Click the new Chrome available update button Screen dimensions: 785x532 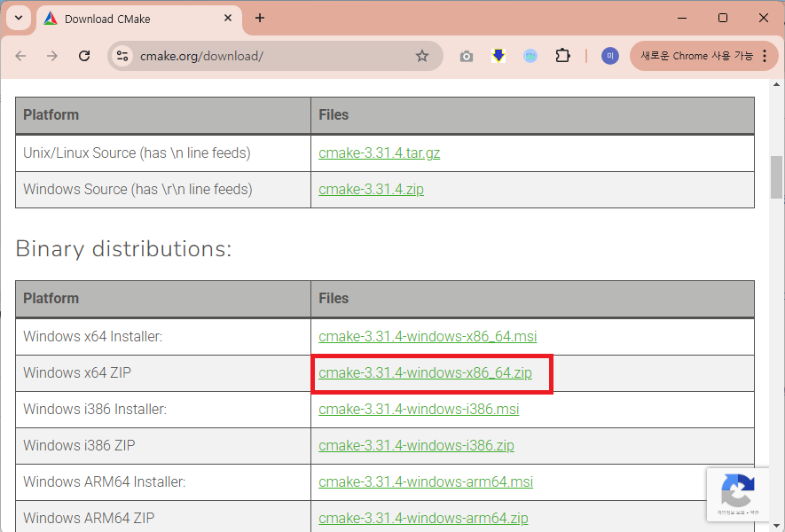(x=696, y=56)
